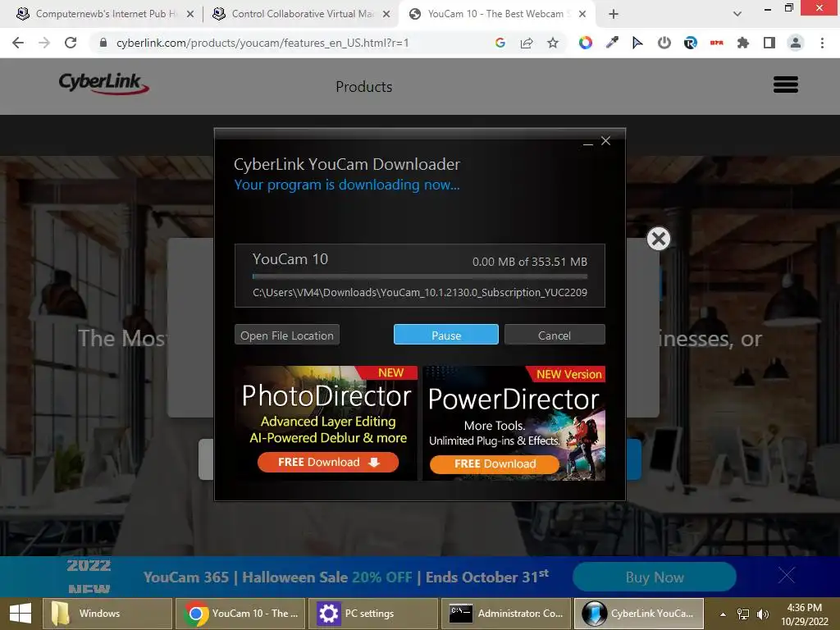Screen dimensions: 840x630
Task: Expand the tab search dropdown
Action: click(737, 14)
